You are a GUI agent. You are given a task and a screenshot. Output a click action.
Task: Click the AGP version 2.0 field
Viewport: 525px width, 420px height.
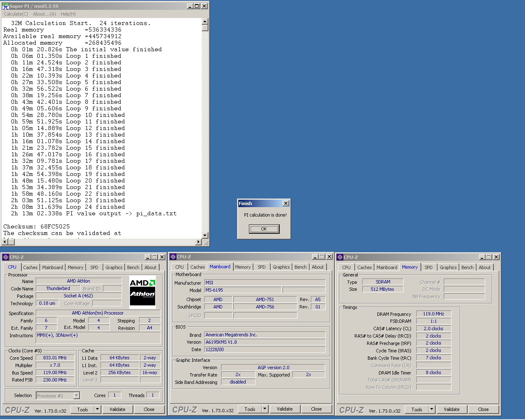tap(273, 367)
